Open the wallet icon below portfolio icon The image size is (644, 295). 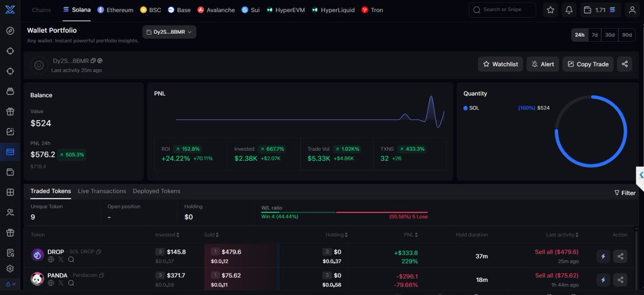[x=10, y=172]
